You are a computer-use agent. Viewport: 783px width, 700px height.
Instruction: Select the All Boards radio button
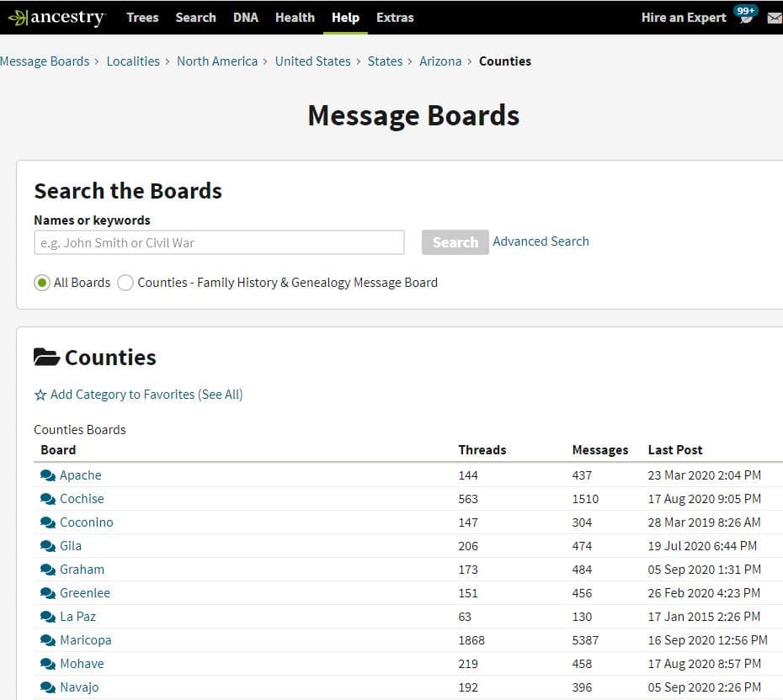click(42, 283)
